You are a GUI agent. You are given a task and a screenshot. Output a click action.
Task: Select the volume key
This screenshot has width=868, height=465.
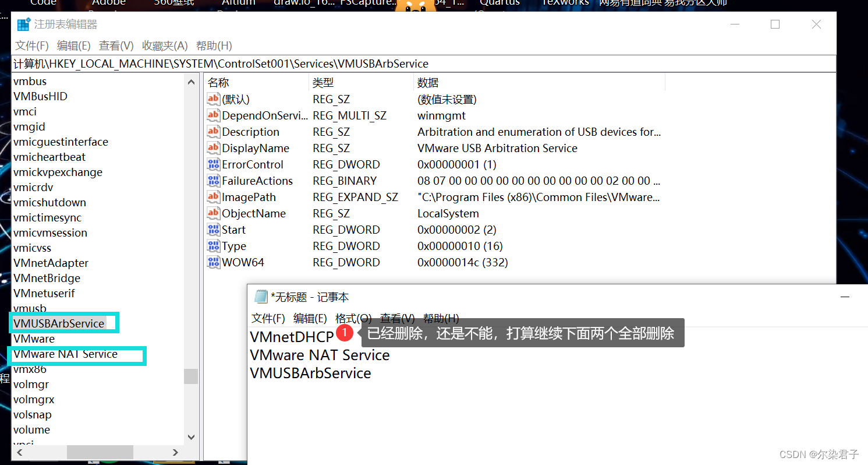click(31, 429)
